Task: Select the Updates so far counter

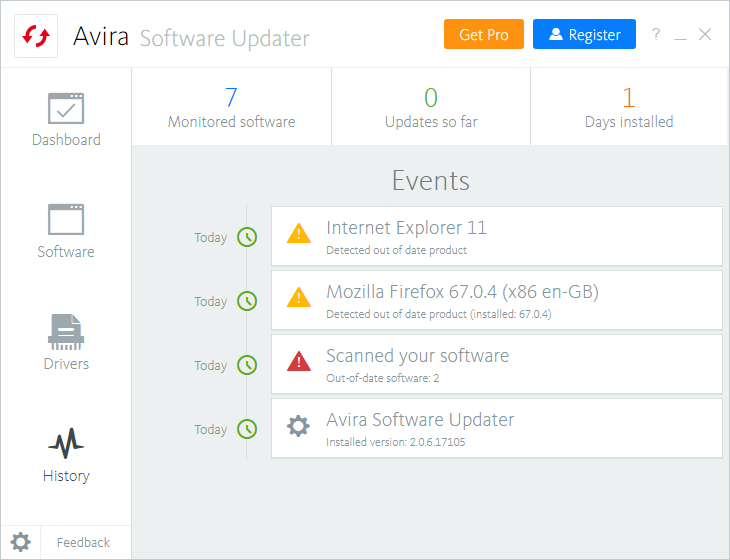Action: (x=431, y=108)
